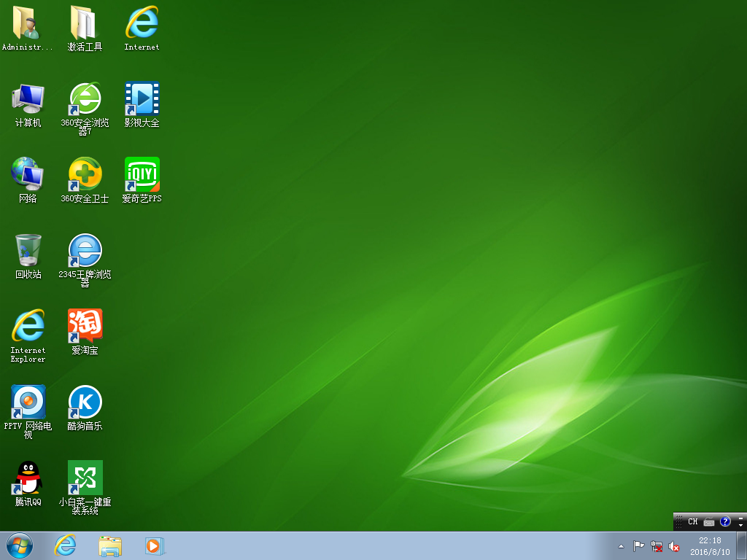Open the 360安全浏览器 browser

coord(85,98)
